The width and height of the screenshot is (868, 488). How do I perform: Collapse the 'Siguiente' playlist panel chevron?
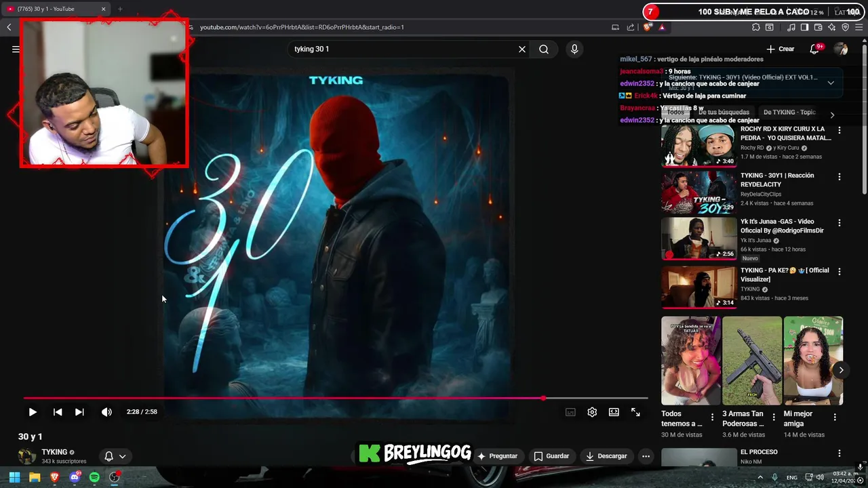point(831,83)
